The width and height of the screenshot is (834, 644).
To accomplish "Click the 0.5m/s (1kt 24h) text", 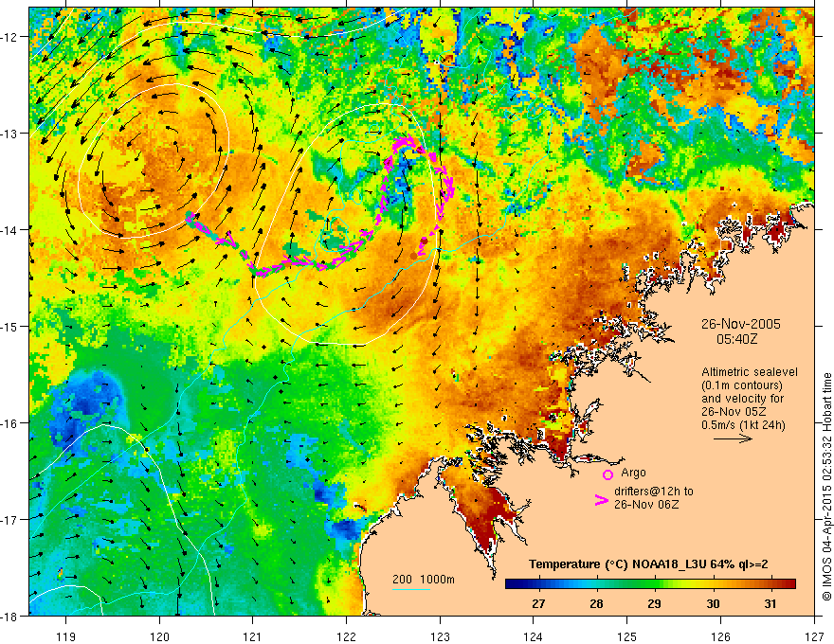I will point(743,425).
